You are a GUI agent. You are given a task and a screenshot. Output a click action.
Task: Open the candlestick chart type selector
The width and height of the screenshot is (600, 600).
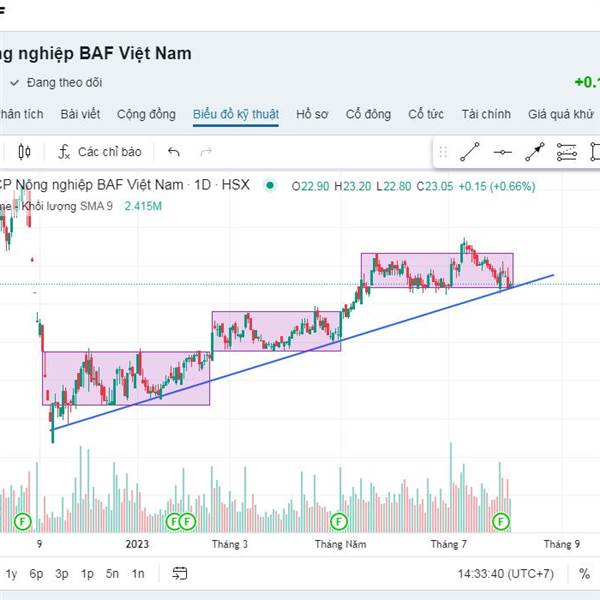click(x=25, y=152)
